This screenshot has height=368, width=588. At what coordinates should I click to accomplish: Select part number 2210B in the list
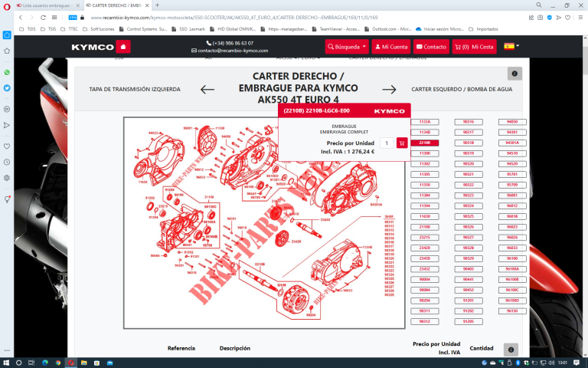425,143
